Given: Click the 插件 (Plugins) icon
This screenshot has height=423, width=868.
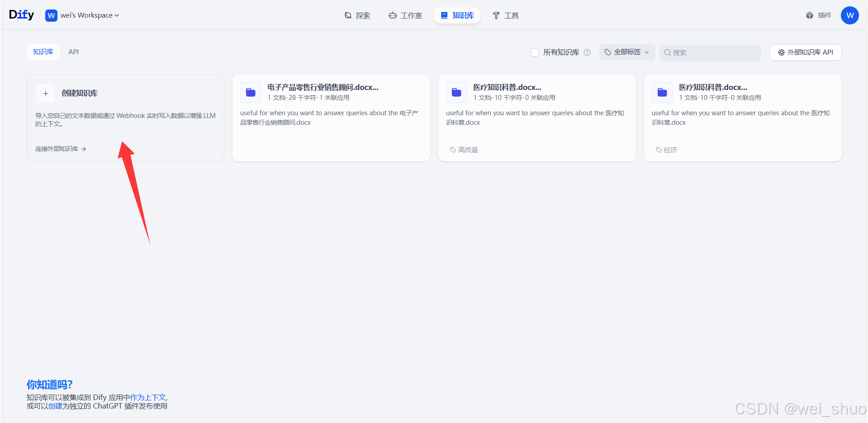Looking at the screenshot, I should 809,15.
